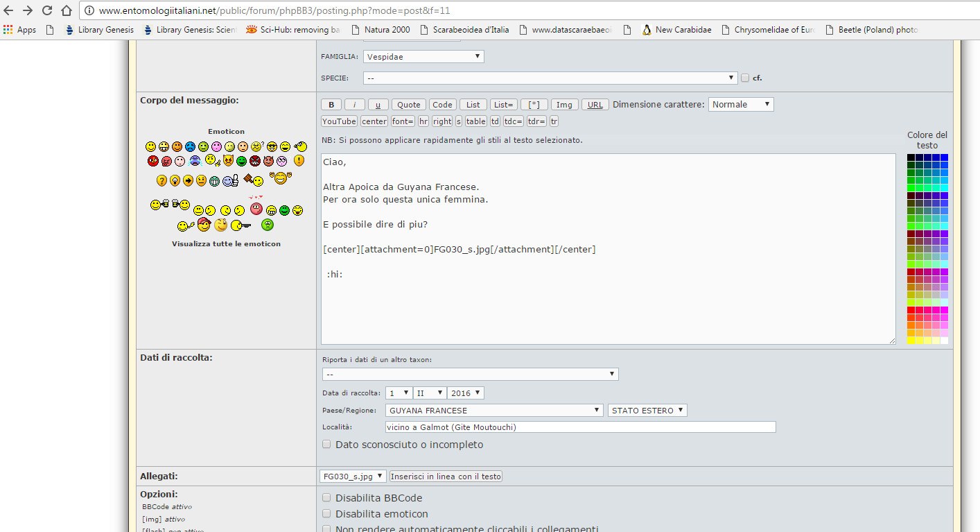This screenshot has height=532, width=980.
Task: Check the Disabilita BBCode option
Action: pyautogui.click(x=326, y=497)
